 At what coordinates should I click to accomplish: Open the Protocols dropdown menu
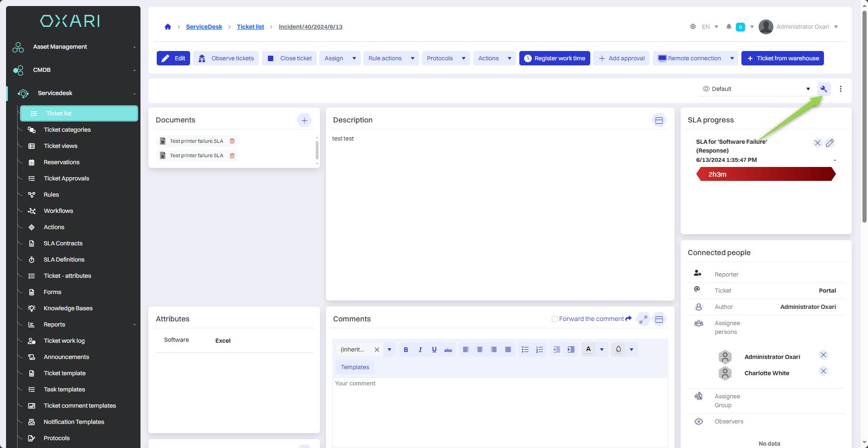pos(445,58)
